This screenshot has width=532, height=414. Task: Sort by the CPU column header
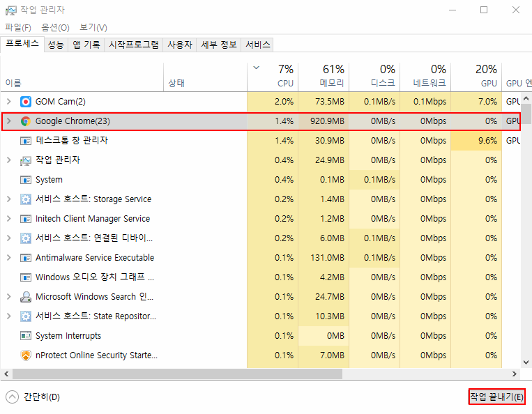click(x=273, y=77)
